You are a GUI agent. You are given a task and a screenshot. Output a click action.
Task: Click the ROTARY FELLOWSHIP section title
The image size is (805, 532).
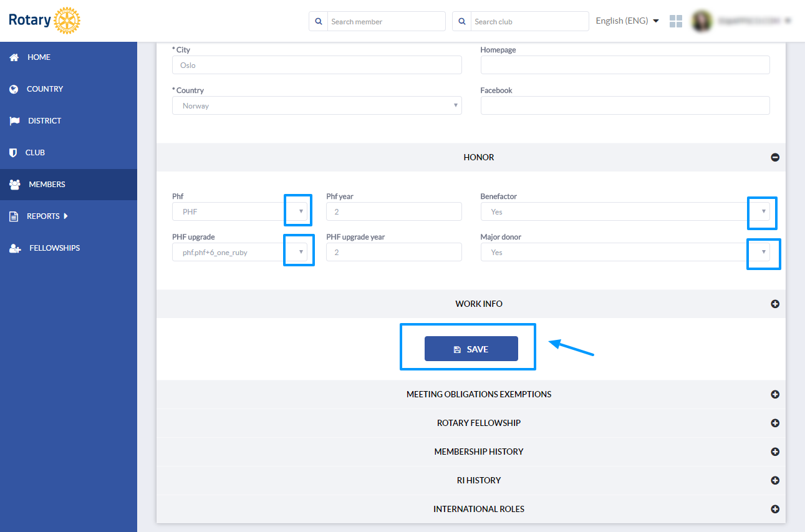pos(479,423)
